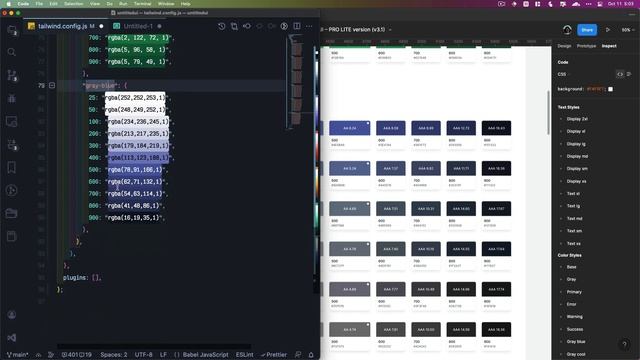The height and width of the screenshot is (360, 640).
Task: Split the editor with the split icon
Action: [x=297, y=26]
